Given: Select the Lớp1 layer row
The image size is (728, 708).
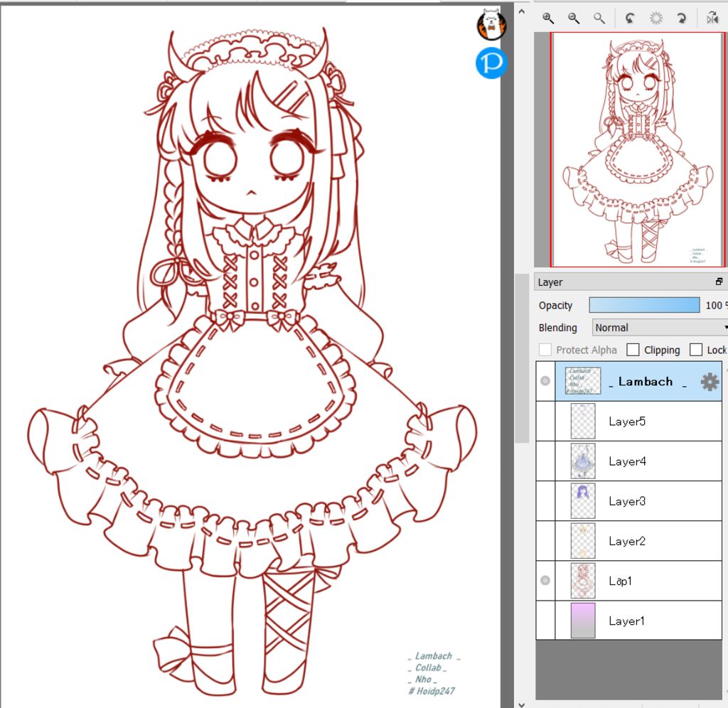Looking at the screenshot, I should pyautogui.click(x=638, y=581).
